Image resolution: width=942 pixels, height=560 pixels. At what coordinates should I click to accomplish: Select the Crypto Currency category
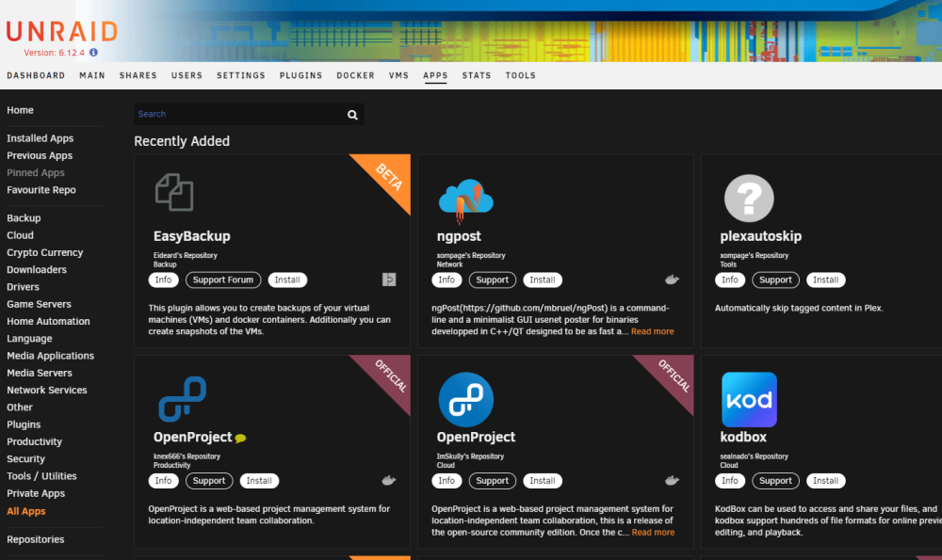click(45, 252)
